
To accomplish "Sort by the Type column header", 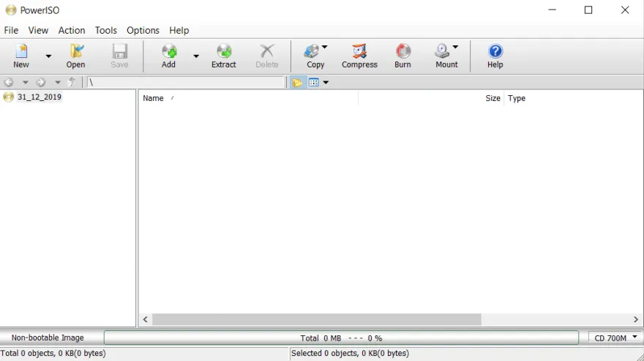I will 574,98.
